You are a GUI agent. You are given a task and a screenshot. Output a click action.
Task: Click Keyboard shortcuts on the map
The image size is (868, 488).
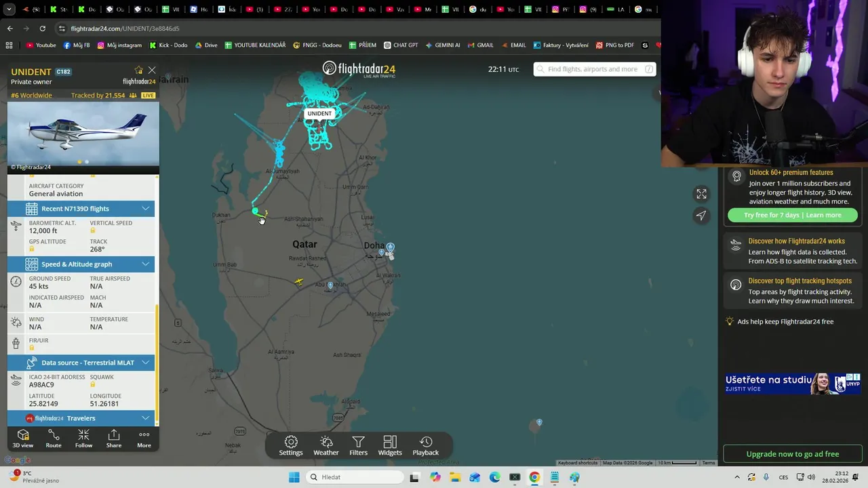(x=578, y=463)
